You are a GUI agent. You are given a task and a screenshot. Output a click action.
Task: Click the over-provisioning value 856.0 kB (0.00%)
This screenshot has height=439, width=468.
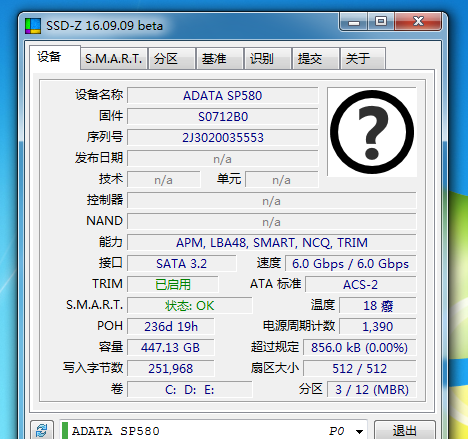click(x=360, y=348)
